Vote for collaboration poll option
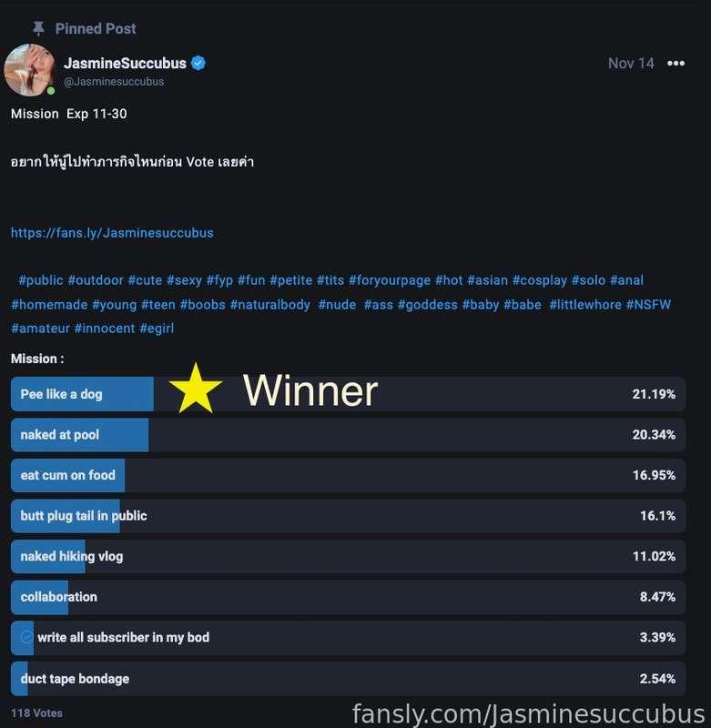 [348, 597]
